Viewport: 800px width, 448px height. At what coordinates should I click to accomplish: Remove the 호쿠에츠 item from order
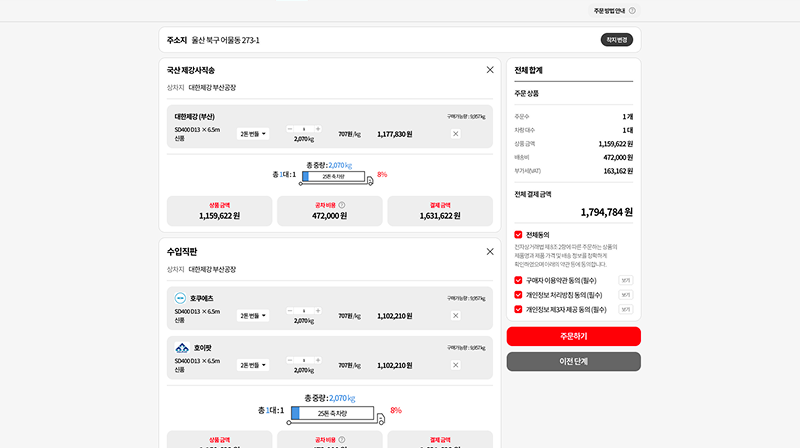tap(456, 315)
